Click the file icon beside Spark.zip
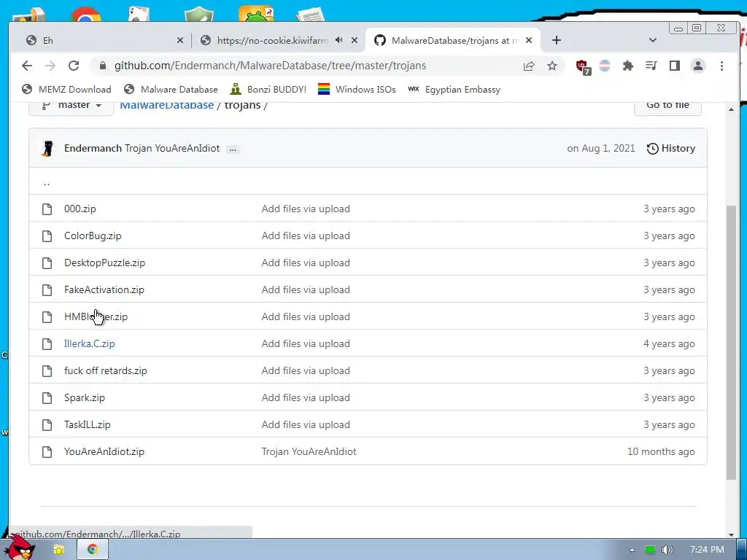The width and height of the screenshot is (747, 560). pos(47,397)
